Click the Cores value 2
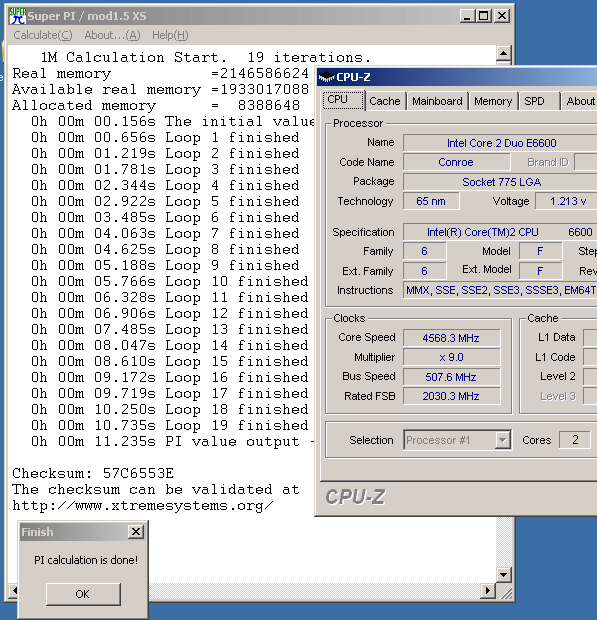The width and height of the screenshot is (597, 620). [x=575, y=440]
